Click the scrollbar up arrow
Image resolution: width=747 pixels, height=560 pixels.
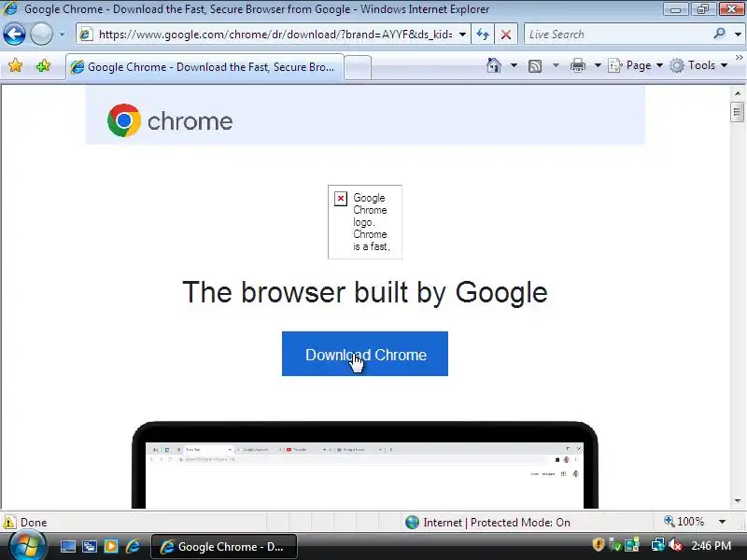click(x=738, y=93)
